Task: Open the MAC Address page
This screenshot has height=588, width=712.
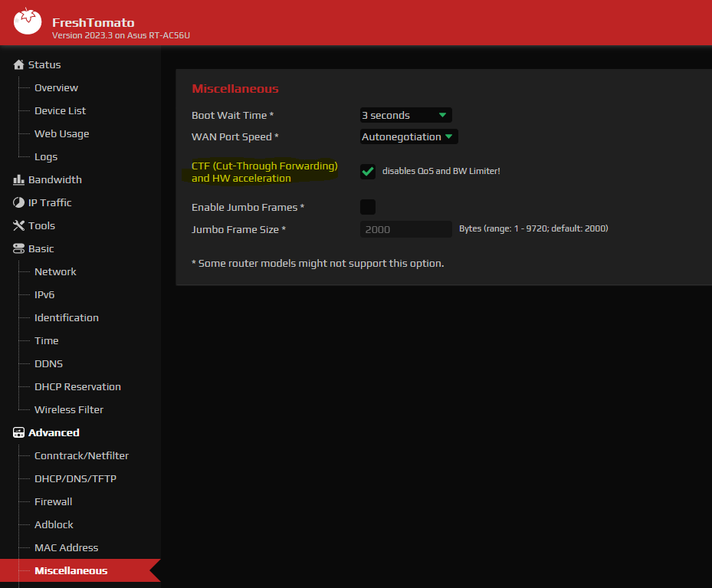Action: 67,547
